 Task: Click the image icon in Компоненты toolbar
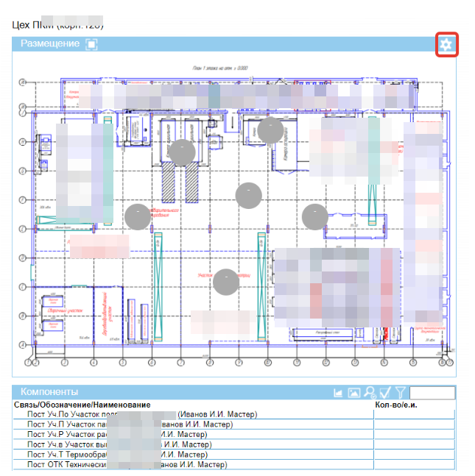pos(354,393)
